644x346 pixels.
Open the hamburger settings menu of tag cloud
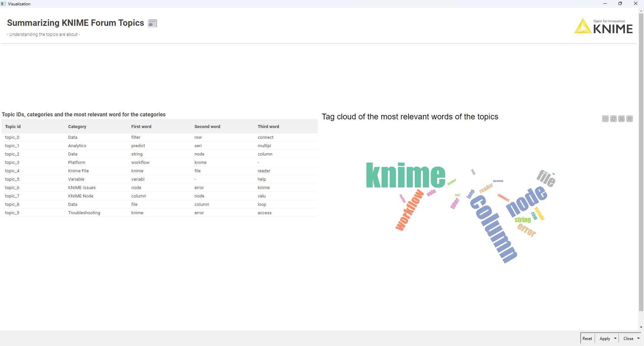click(630, 119)
